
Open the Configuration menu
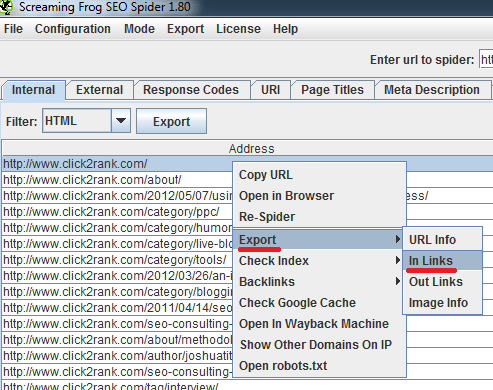point(73,29)
